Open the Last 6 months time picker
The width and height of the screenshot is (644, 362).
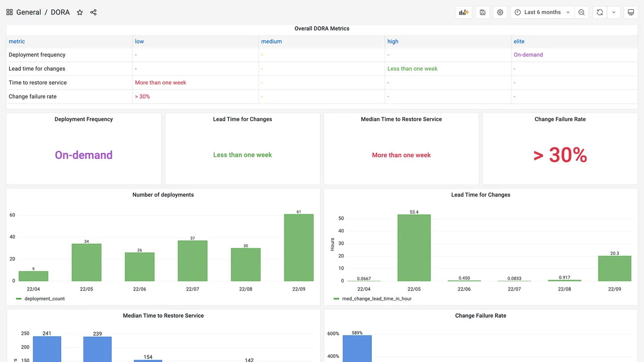pos(542,12)
